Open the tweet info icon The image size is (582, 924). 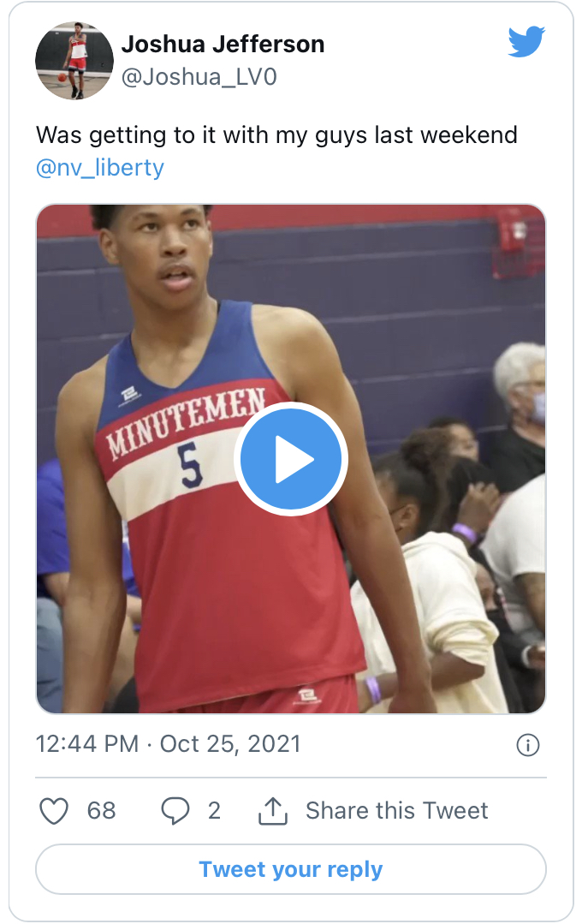tap(528, 745)
